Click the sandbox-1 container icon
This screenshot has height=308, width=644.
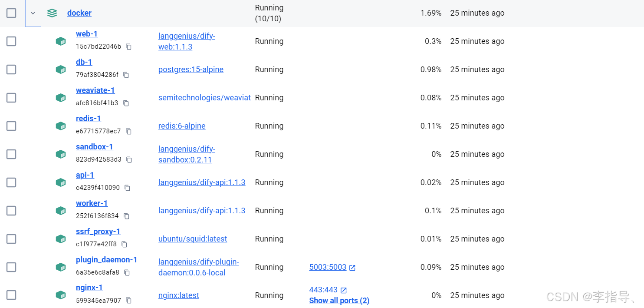61,154
